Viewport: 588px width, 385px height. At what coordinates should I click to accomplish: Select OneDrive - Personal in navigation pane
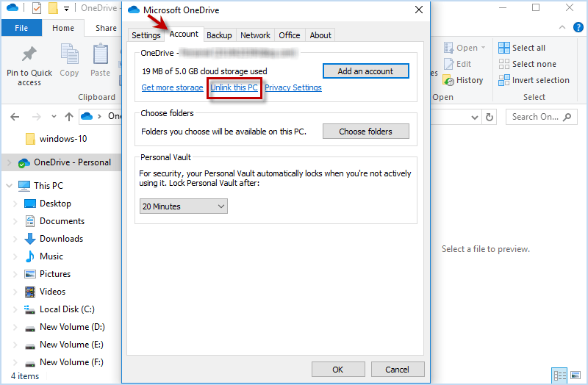coord(72,162)
